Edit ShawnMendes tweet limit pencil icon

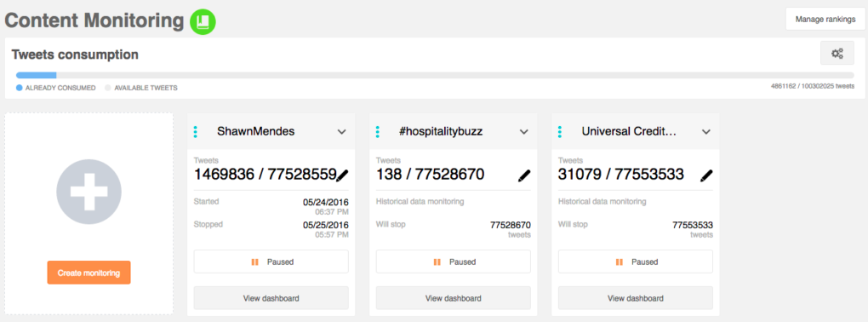[343, 175]
